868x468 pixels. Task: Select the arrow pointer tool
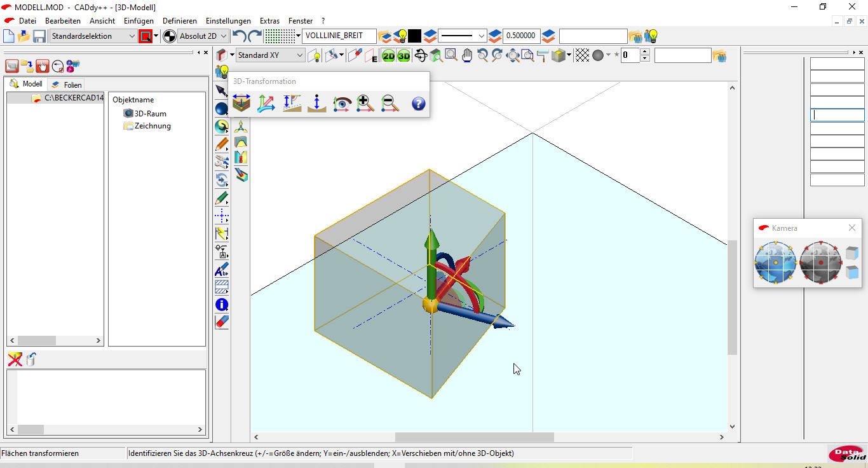[221, 91]
